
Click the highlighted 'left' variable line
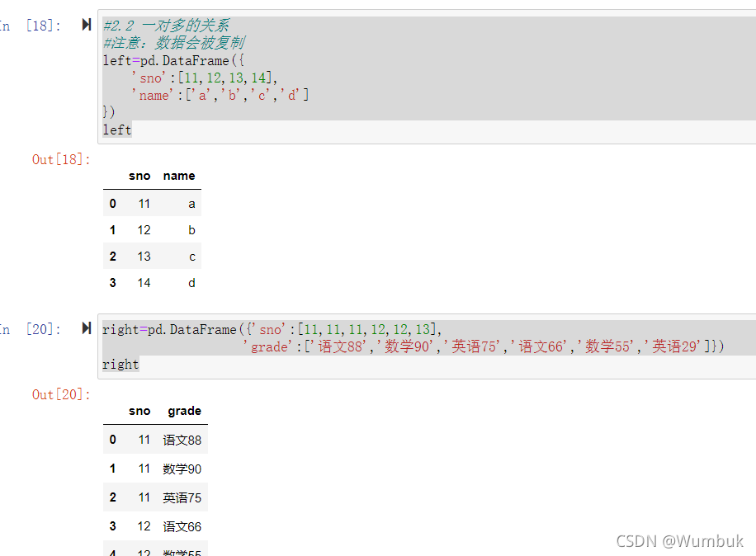pos(116,129)
